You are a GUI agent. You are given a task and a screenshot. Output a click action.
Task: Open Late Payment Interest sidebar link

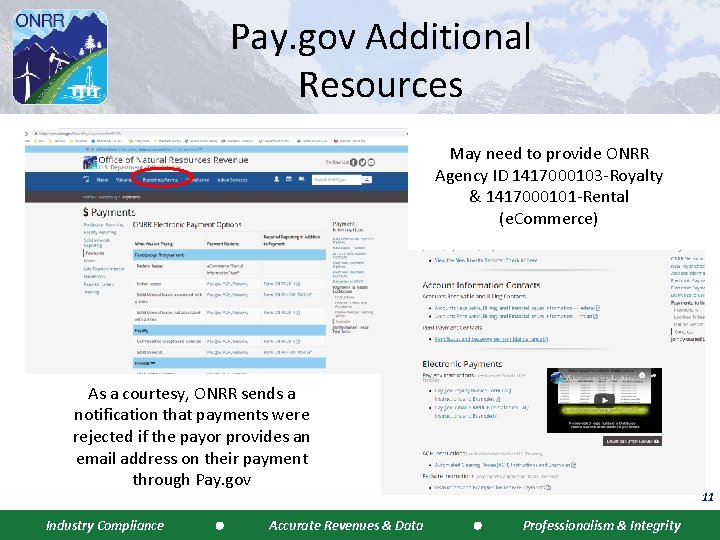104,269
